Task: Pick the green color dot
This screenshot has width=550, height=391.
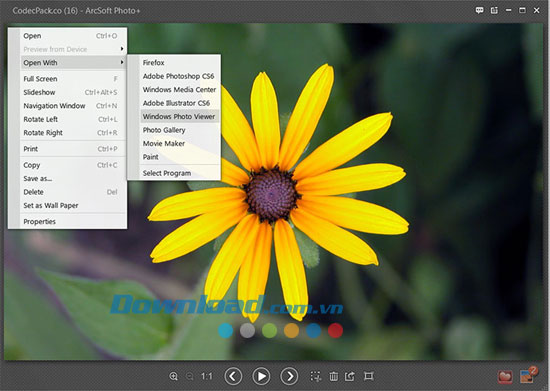Action: [x=269, y=331]
